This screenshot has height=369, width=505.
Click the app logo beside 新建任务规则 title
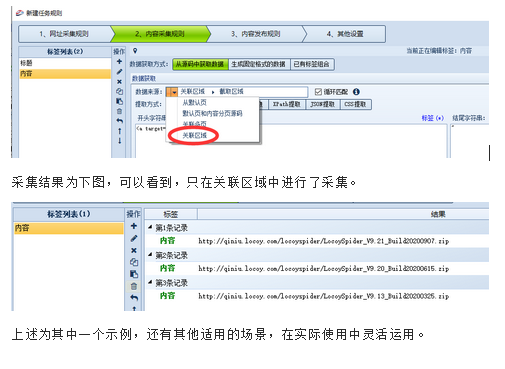tap(20, 13)
